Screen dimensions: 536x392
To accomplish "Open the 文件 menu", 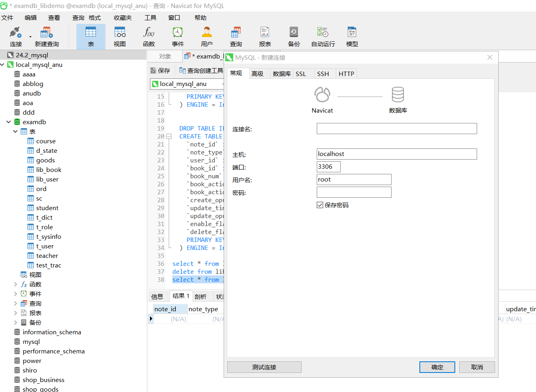I will tap(7, 18).
